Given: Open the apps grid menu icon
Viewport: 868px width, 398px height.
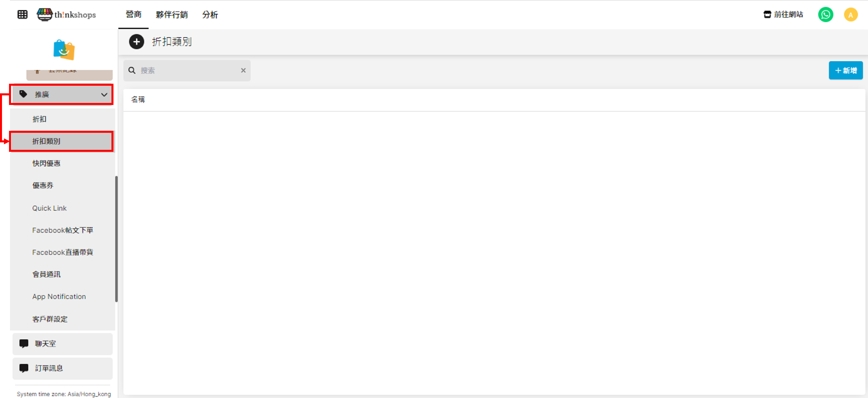Looking at the screenshot, I should click(22, 14).
